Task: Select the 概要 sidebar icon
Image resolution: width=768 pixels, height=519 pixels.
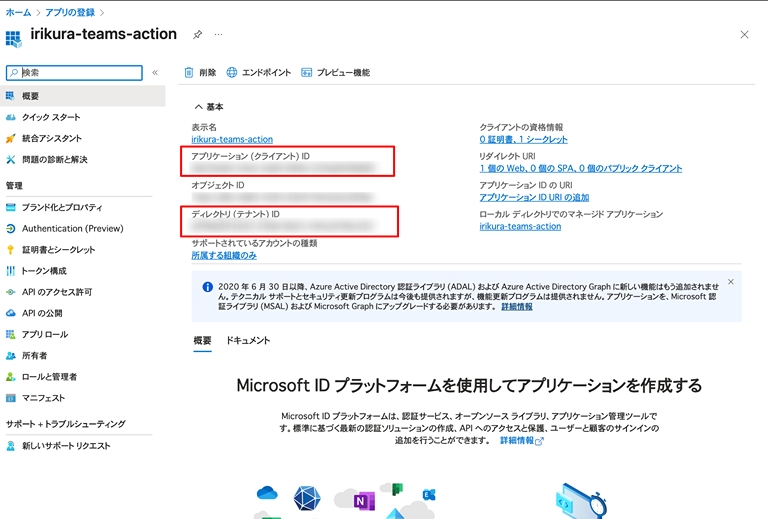Action: tap(10, 96)
